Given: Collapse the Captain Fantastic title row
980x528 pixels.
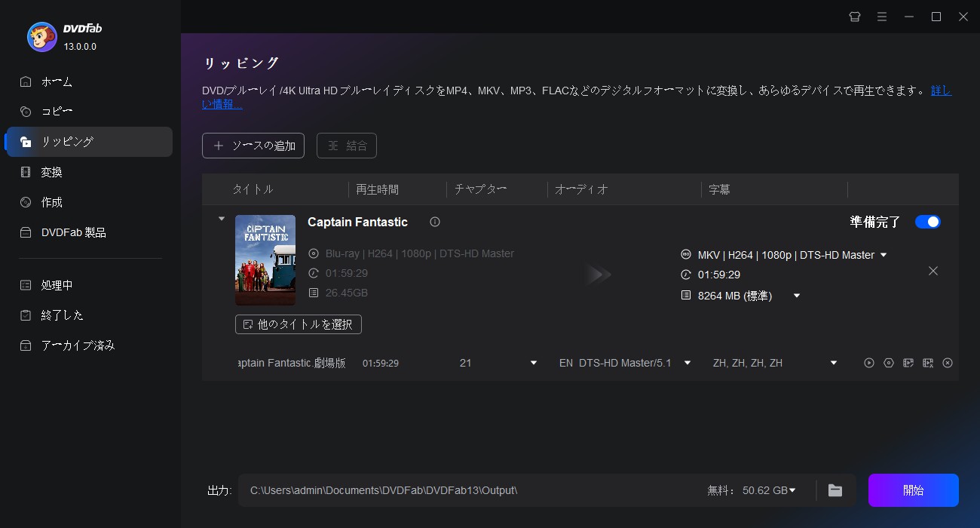Looking at the screenshot, I should coord(221,219).
